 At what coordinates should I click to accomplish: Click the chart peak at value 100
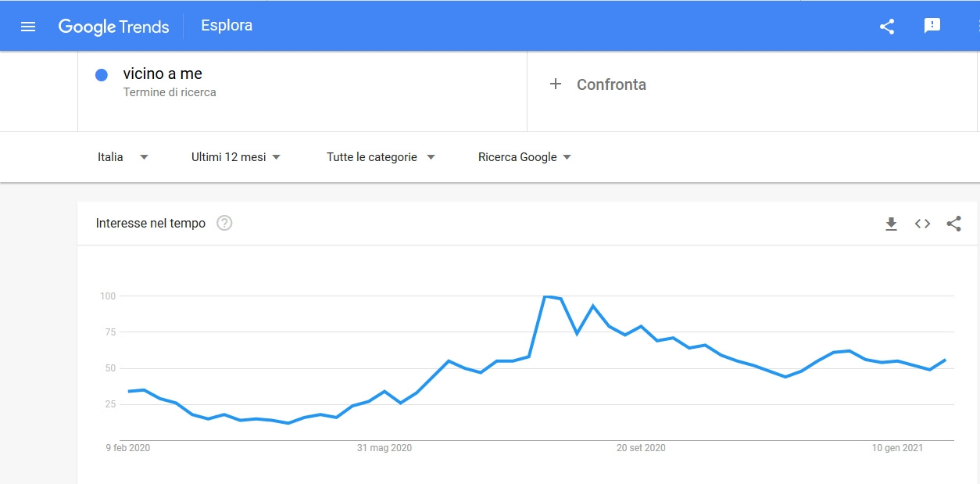pyautogui.click(x=545, y=296)
